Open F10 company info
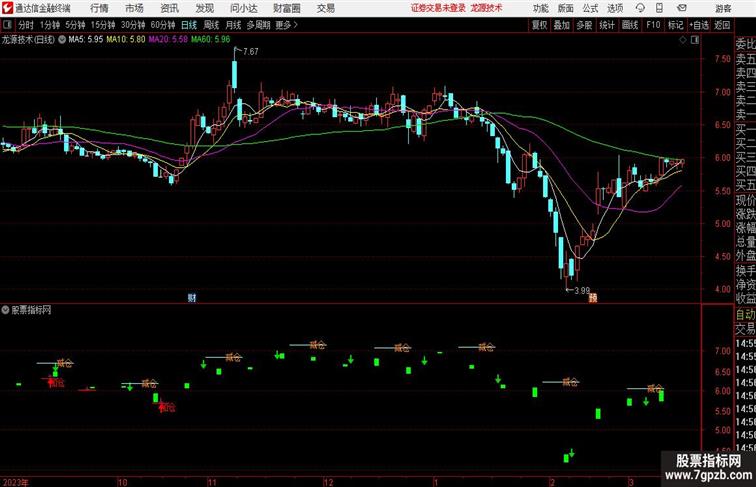The height and width of the screenshot is (487, 756). (653, 25)
